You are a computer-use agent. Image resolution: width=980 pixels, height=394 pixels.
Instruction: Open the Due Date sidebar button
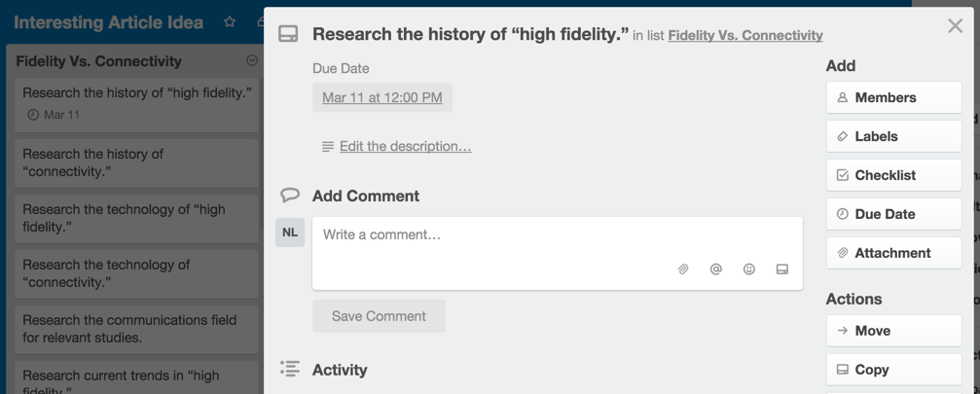pyautogui.click(x=893, y=214)
